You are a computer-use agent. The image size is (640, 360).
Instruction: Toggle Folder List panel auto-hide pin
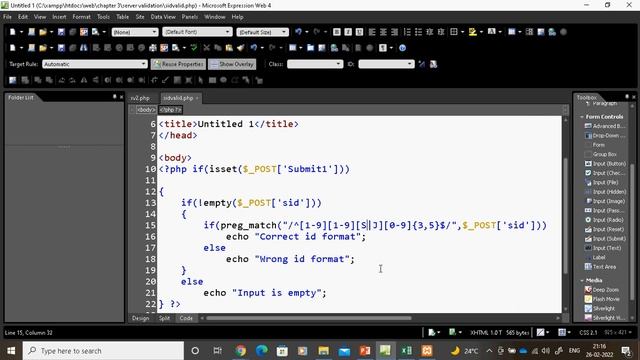coord(115,97)
